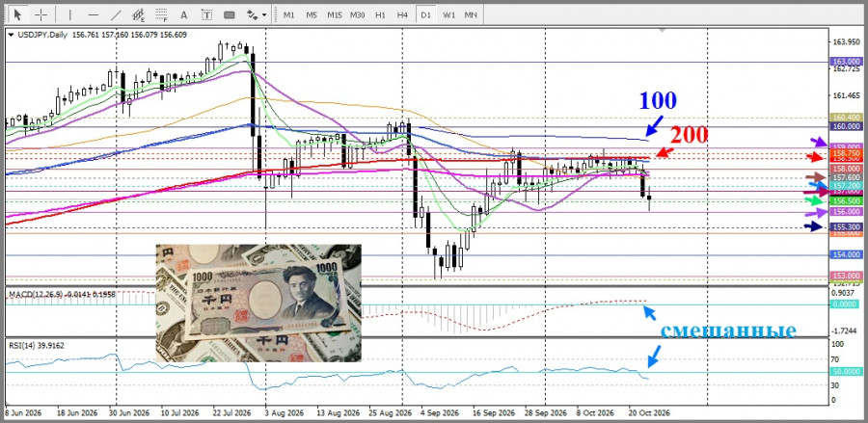Click the 153.000 pink level label
The width and height of the screenshot is (868, 423).
846,276
